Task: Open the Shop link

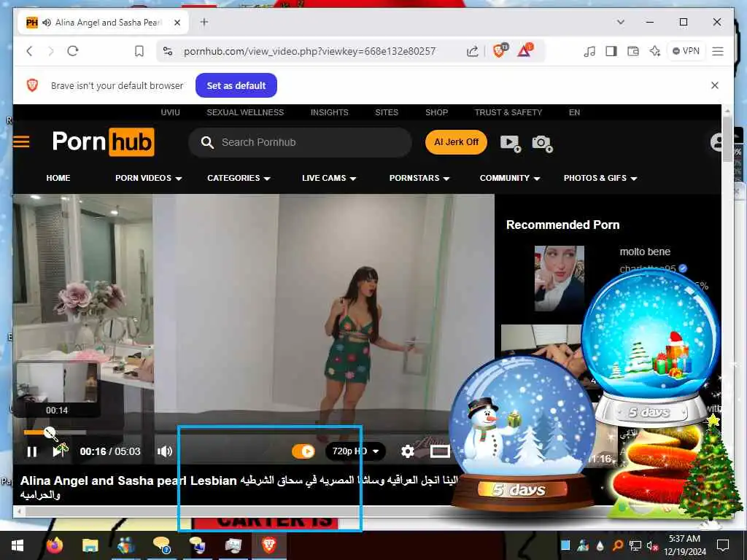Action: pyautogui.click(x=436, y=112)
